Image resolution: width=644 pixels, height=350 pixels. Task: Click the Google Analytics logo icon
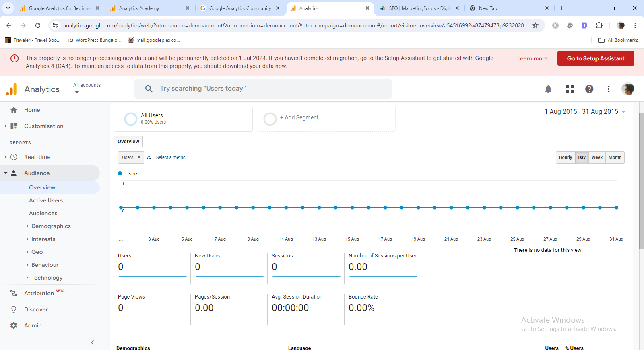[x=12, y=89]
